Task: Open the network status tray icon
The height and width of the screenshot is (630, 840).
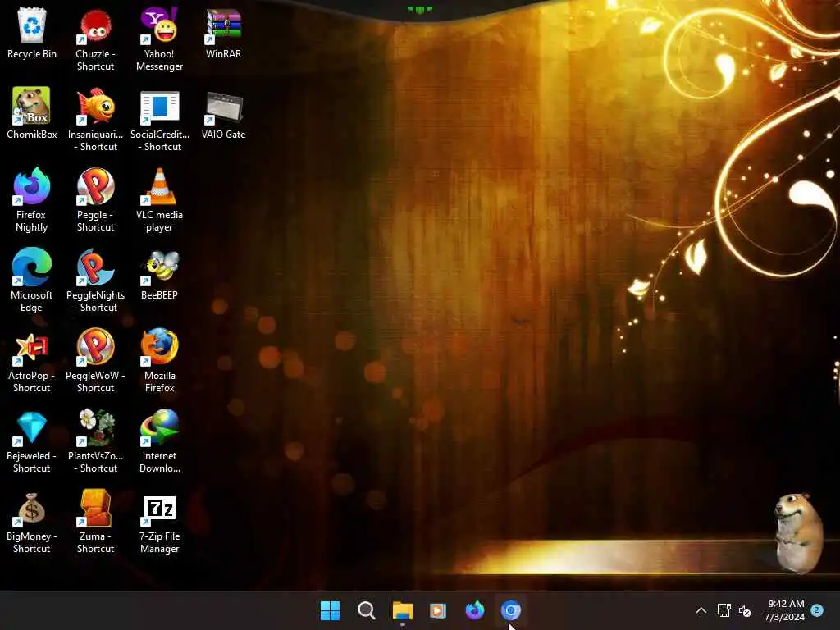Action: tap(724, 610)
